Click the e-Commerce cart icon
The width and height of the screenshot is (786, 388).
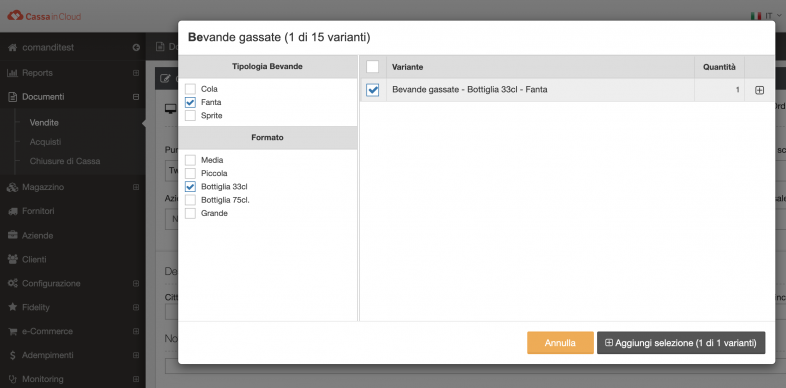click(x=13, y=331)
